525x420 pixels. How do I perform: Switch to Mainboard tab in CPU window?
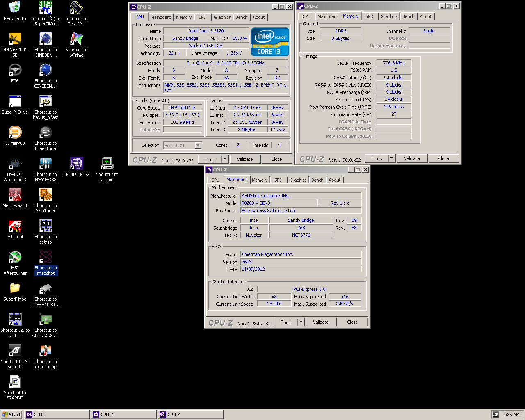coord(161,17)
